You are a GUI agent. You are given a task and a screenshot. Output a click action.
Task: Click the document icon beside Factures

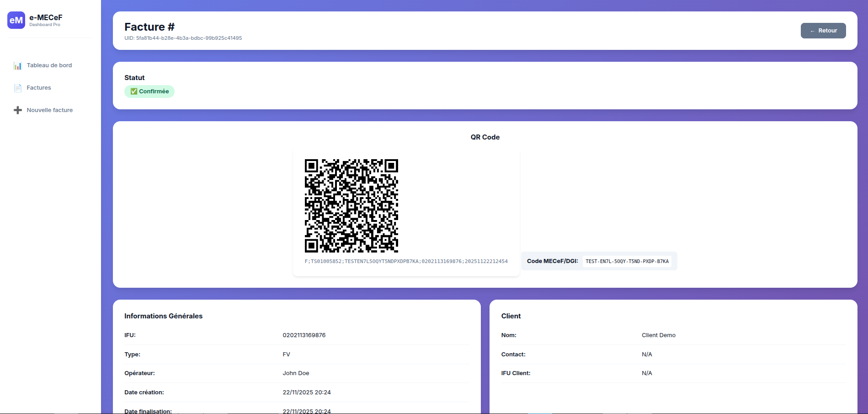[18, 88]
